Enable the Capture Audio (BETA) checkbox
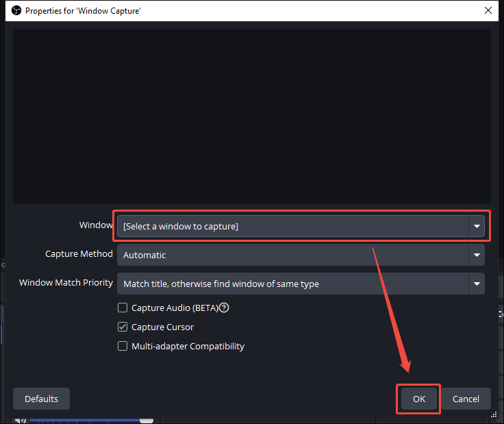 click(123, 308)
